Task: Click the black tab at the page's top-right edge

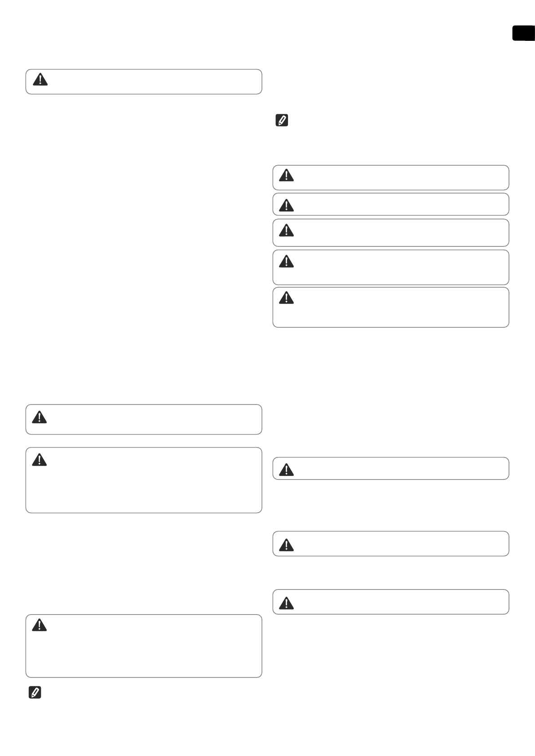Action: pyautogui.click(x=523, y=34)
